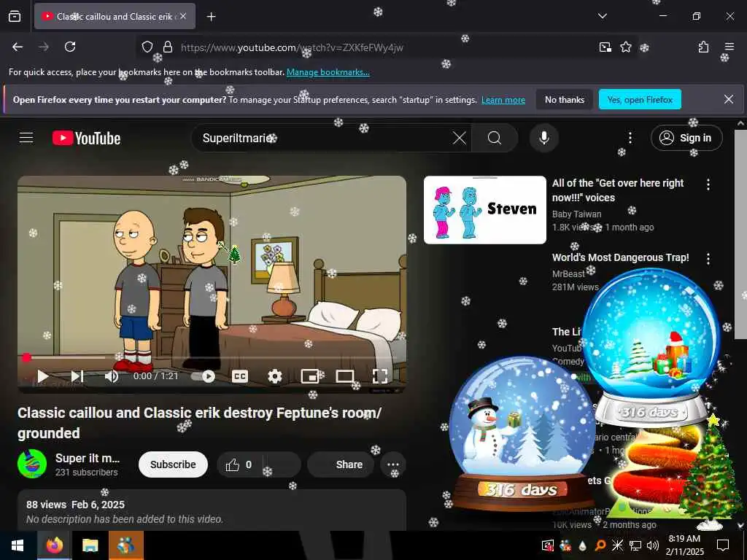Go back to previous page

pos(18,47)
